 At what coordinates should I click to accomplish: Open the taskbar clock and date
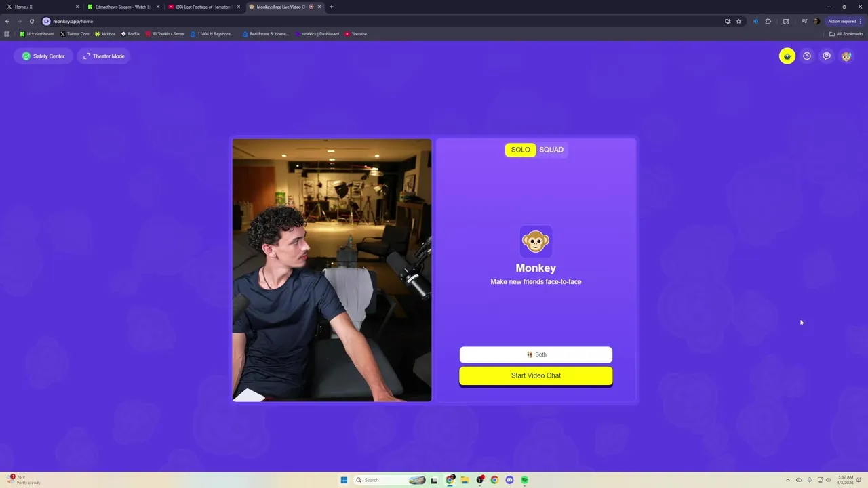point(846,480)
